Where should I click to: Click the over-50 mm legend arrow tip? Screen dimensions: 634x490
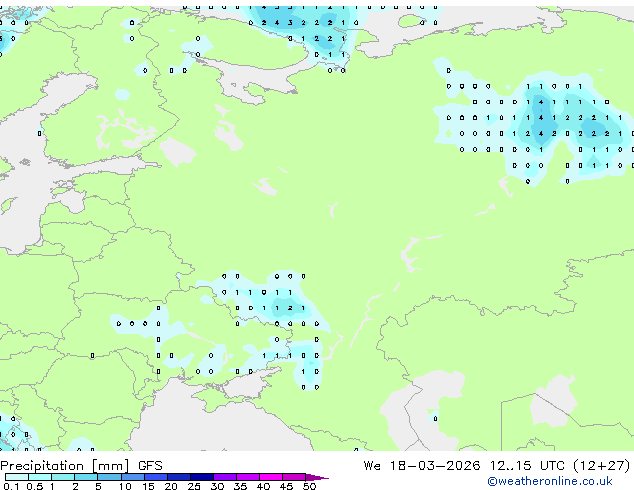(317, 477)
